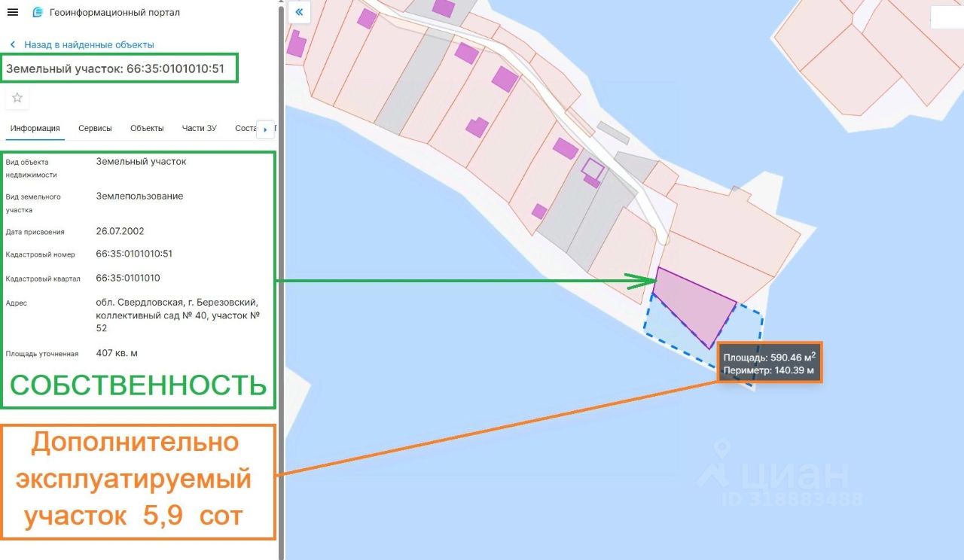Open the hamburger menu icon
This screenshot has width=964, height=560.
(12, 13)
